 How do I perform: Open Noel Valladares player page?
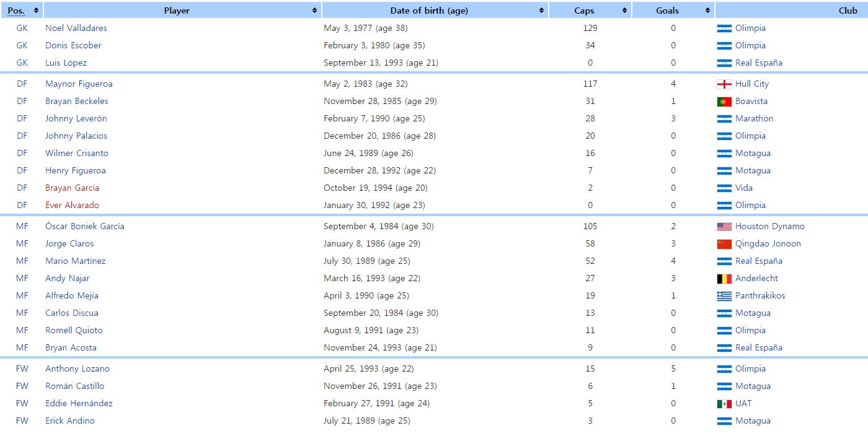click(x=76, y=28)
